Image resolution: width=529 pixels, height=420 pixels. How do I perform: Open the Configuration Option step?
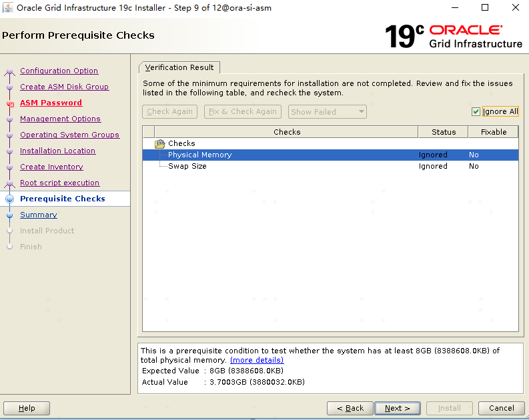pyautogui.click(x=59, y=71)
